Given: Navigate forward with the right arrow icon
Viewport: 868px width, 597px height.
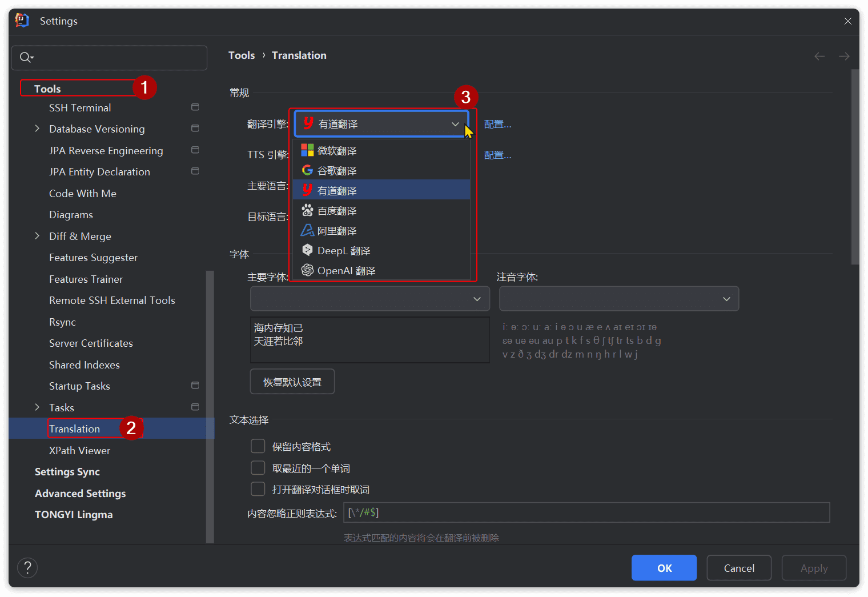Looking at the screenshot, I should click(x=844, y=56).
